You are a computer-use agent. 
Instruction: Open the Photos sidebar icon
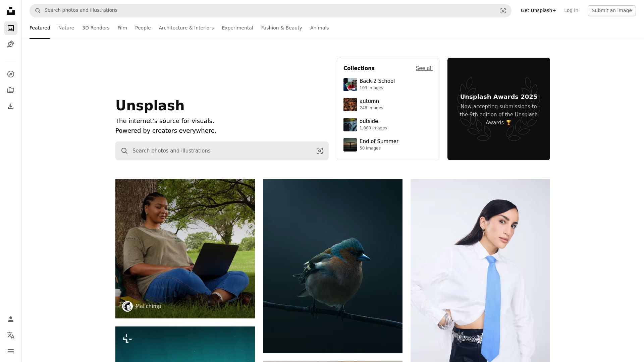click(11, 28)
